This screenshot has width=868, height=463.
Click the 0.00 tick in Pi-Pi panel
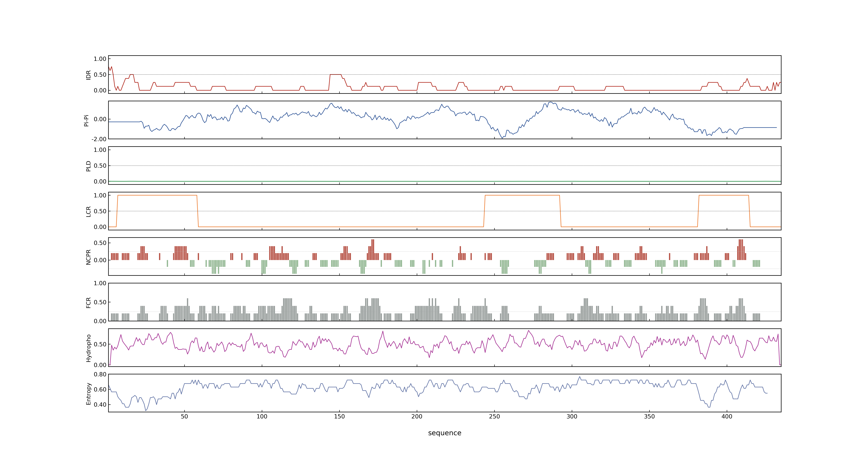pyautogui.click(x=100, y=119)
